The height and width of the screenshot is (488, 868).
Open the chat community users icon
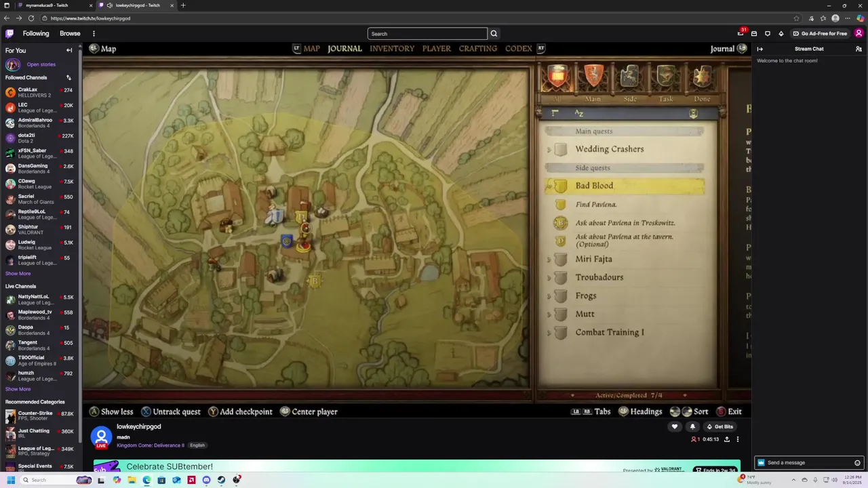click(x=859, y=49)
